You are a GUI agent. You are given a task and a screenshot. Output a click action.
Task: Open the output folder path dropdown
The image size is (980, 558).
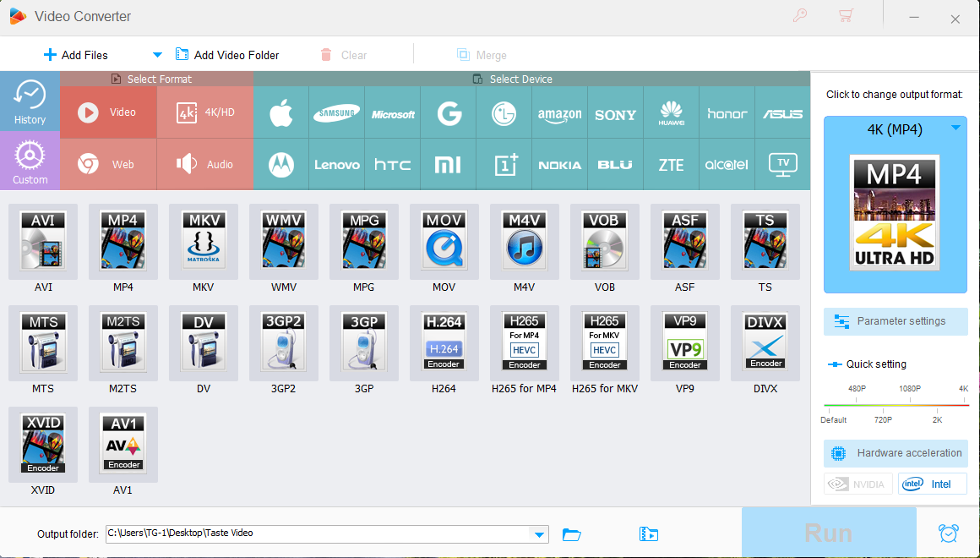pyautogui.click(x=539, y=534)
